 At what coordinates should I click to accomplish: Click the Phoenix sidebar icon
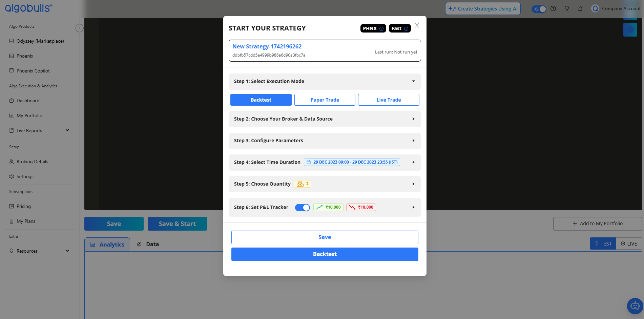(12, 56)
